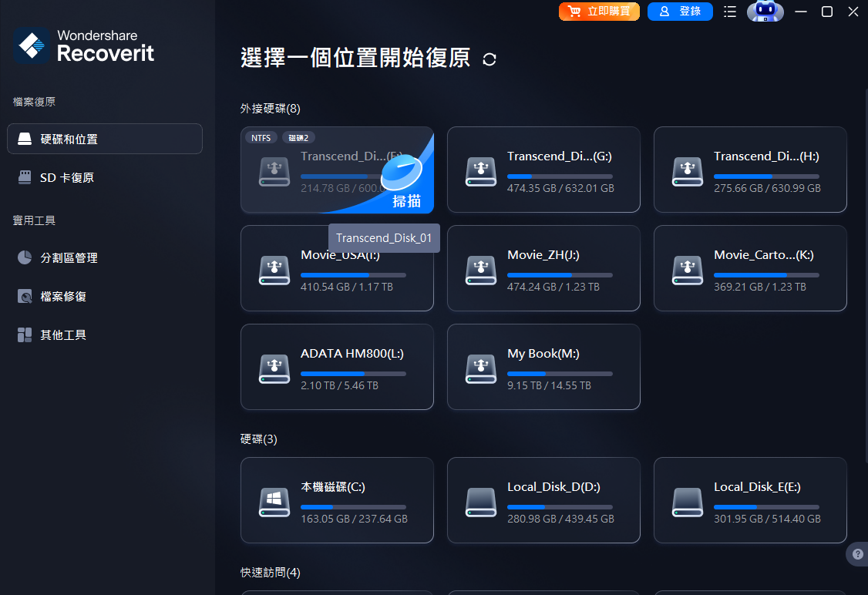868x595 pixels.
Task: Open 其他工具 in the sidebar
Action: pos(105,334)
